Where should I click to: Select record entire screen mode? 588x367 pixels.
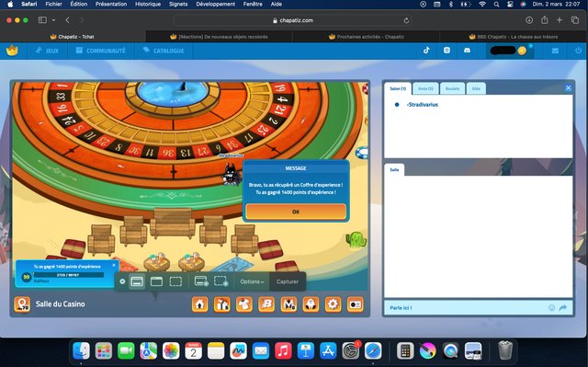click(x=201, y=281)
